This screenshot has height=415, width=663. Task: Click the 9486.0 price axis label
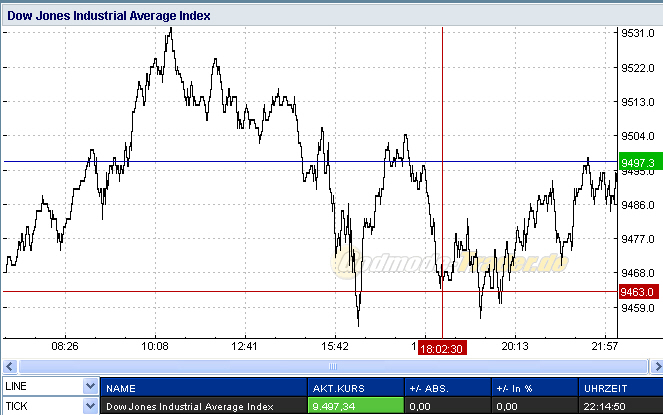pyautogui.click(x=638, y=205)
